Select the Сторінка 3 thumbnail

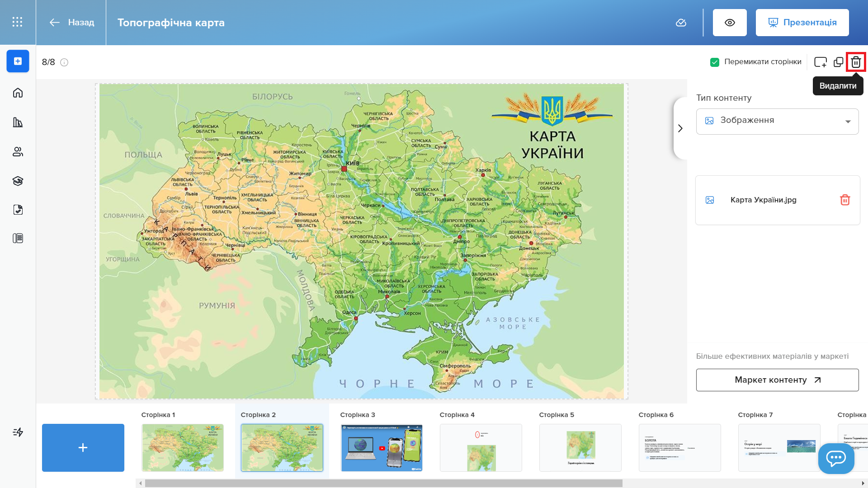[382, 448]
